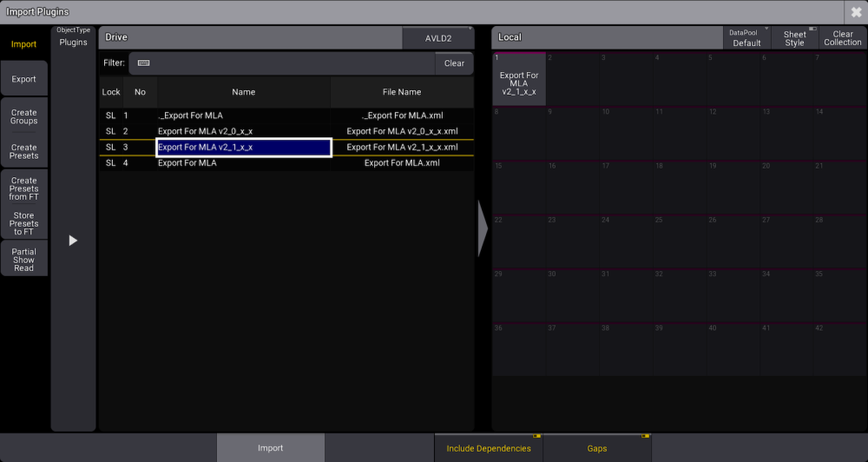
Task: Click SL lock cell in row 1
Action: click(x=111, y=115)
